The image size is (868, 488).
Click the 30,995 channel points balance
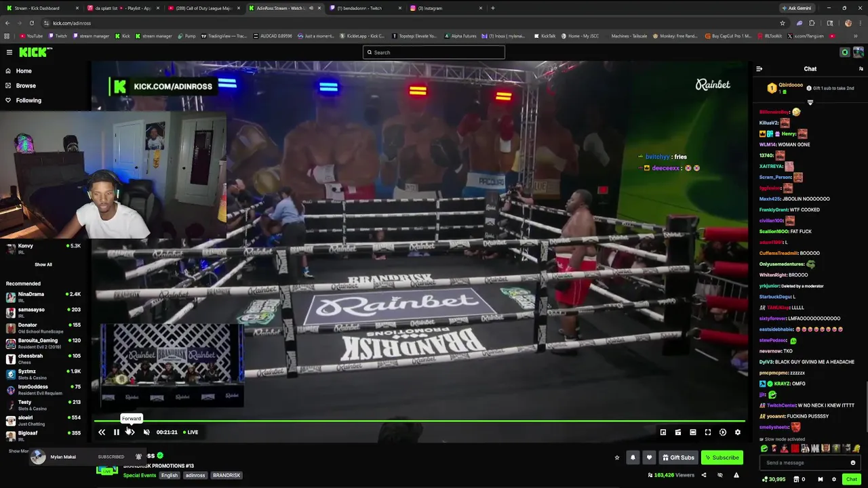pos(774,479)
